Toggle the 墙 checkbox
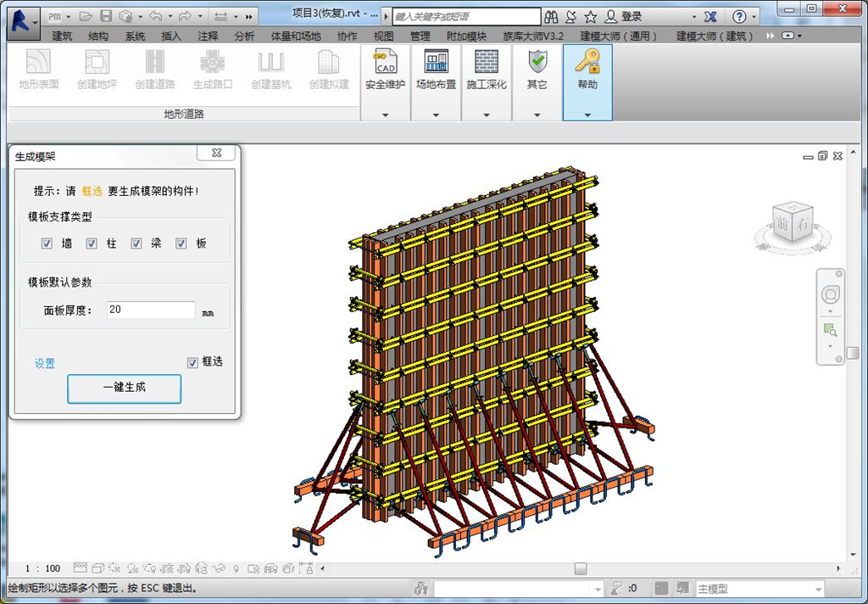868x604 pixels. 47,243
